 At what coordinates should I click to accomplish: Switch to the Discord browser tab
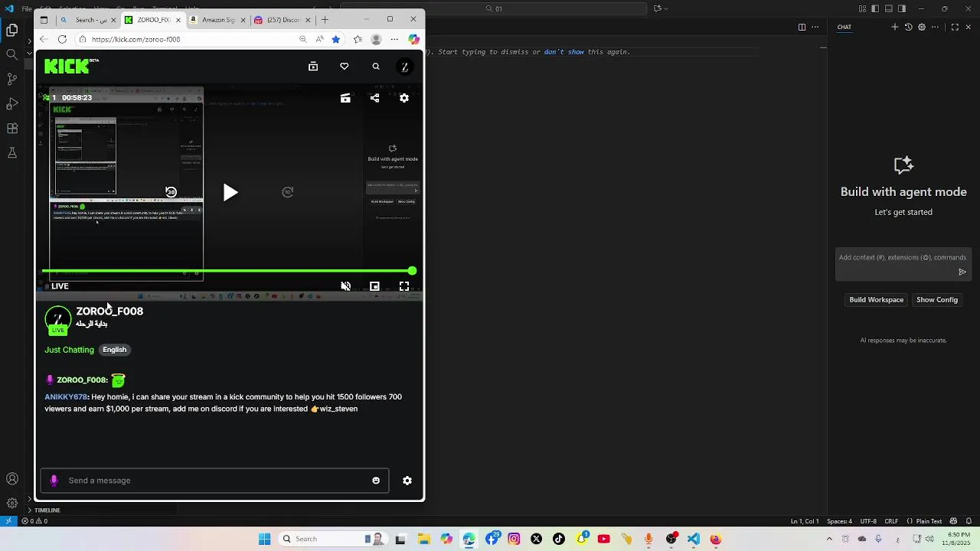click(x=283, y=20)
